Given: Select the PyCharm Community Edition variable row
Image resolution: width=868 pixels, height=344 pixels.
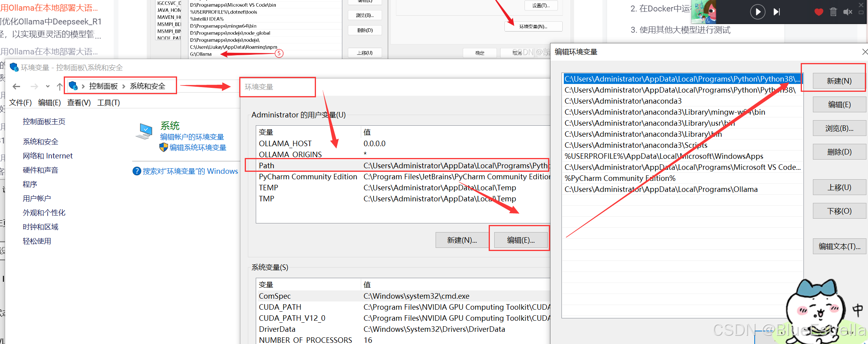Looking at the screenshot, I should tap(403, 177).
